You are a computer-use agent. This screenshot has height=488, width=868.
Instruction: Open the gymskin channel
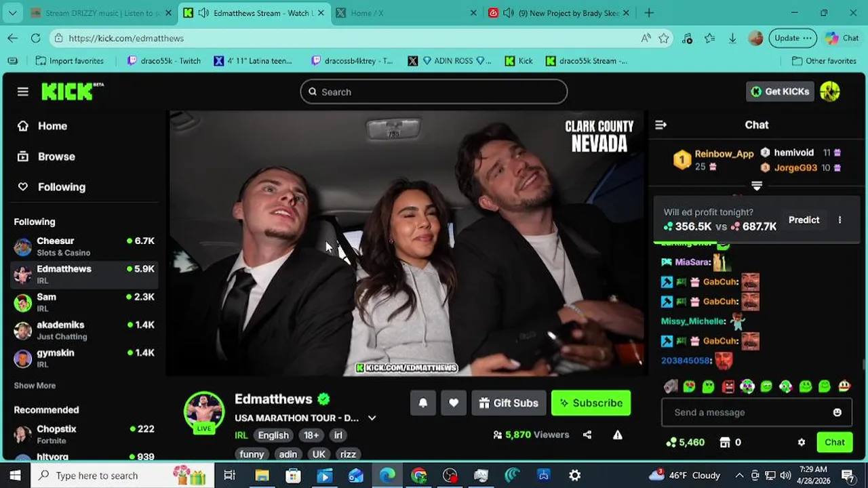[84, 358]
